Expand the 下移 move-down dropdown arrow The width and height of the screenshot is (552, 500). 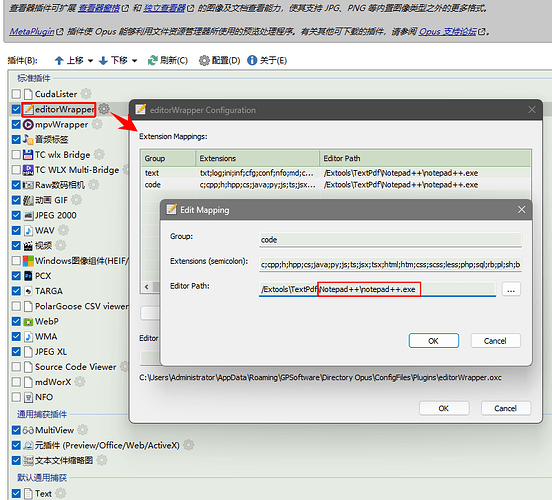[134, 61]
